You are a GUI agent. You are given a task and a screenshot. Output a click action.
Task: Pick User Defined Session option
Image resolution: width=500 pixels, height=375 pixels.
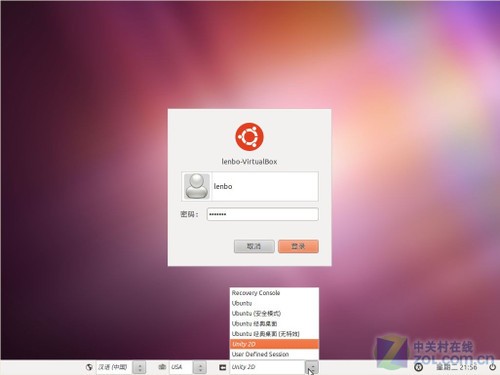pyautogui.click(x=274, y=354)
